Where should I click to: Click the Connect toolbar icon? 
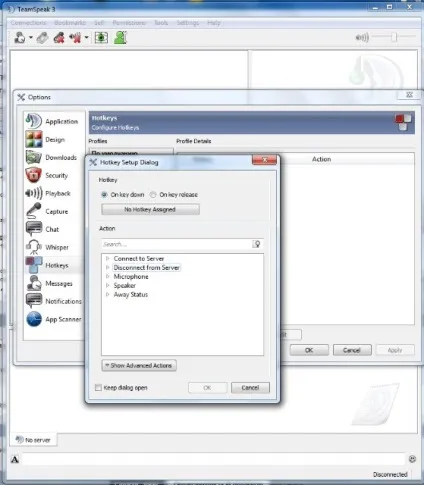20,38
